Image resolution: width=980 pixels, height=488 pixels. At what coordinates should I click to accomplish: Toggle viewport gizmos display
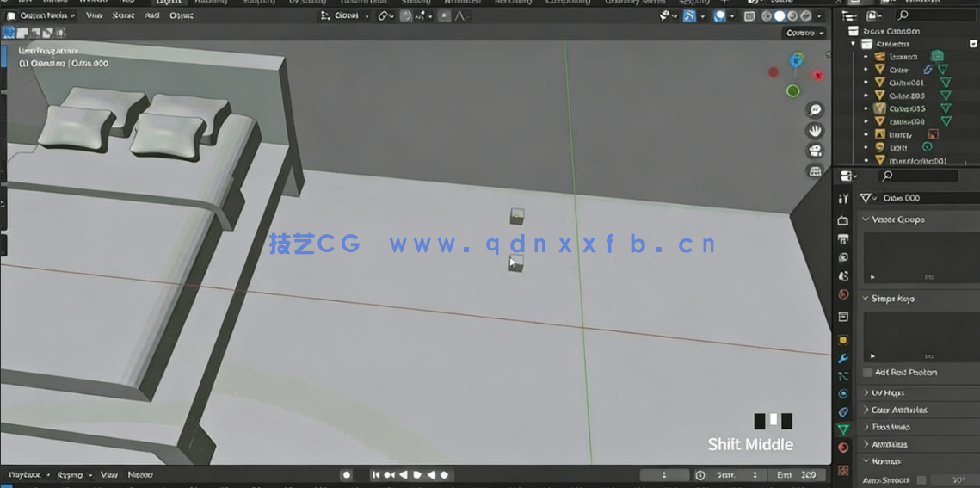689,16
